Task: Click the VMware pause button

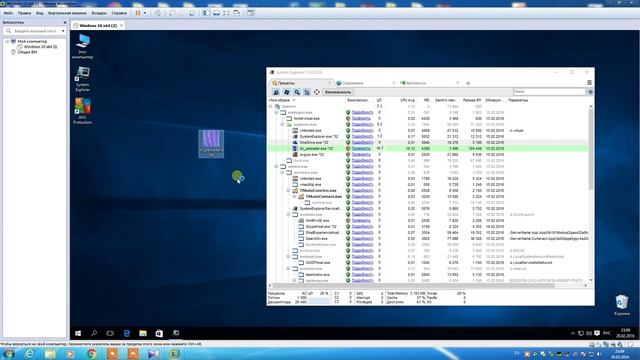Action: pos(138,13)
